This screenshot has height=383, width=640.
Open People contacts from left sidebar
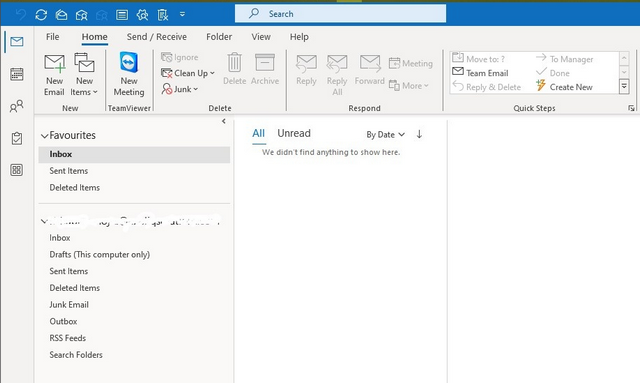click(x=17, y=106)
